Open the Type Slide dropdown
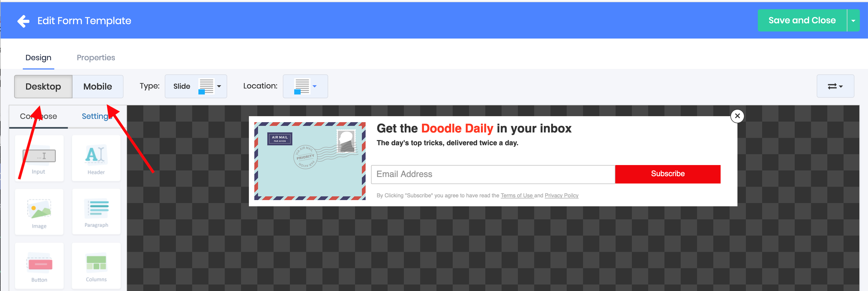868x291 pixels. [196, 86]
